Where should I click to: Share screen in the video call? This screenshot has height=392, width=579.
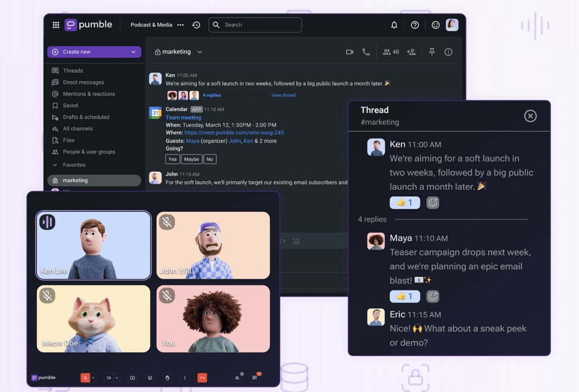(132, 378)
